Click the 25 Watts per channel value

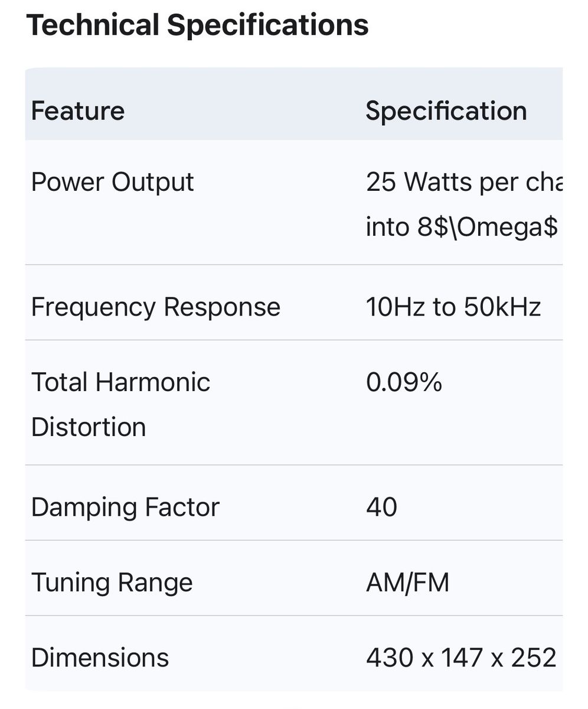pyautogui.click(x=464, y=182)
